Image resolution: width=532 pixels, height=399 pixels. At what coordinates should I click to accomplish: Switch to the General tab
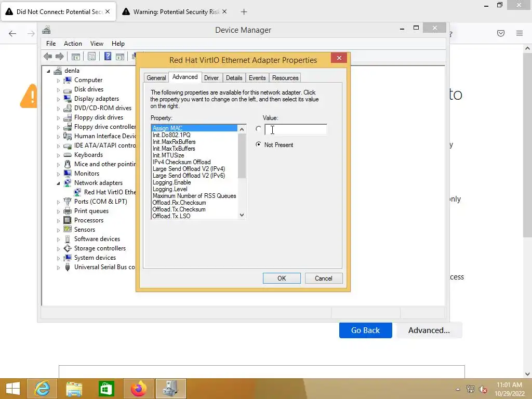[156, 78]
